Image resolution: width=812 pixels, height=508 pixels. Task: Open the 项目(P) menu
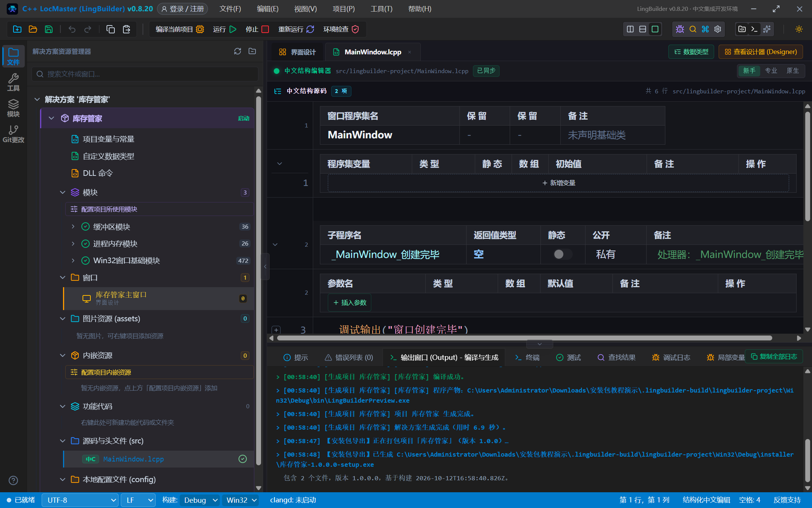(x=344, y=9)
